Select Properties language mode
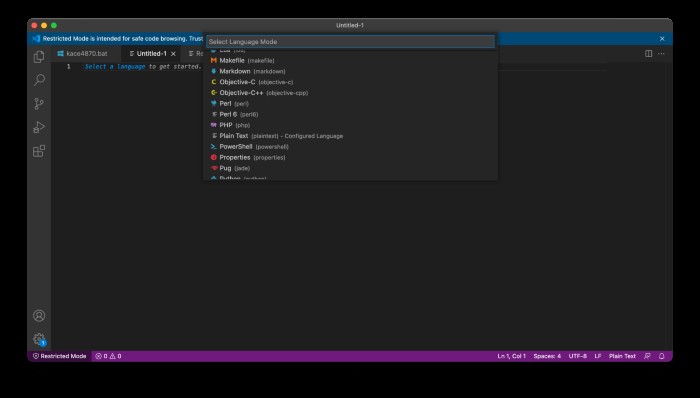This screenshot has height=398, width=700. pos(350,157)
